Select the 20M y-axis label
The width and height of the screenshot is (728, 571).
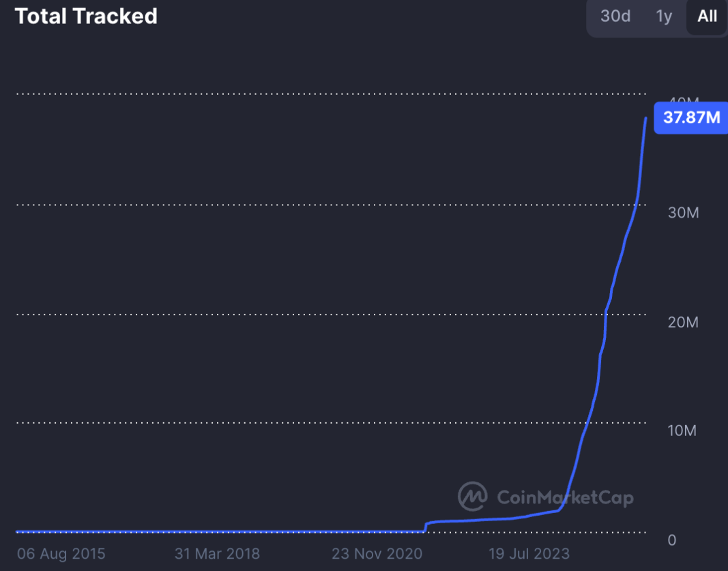(x=683, y=322)
